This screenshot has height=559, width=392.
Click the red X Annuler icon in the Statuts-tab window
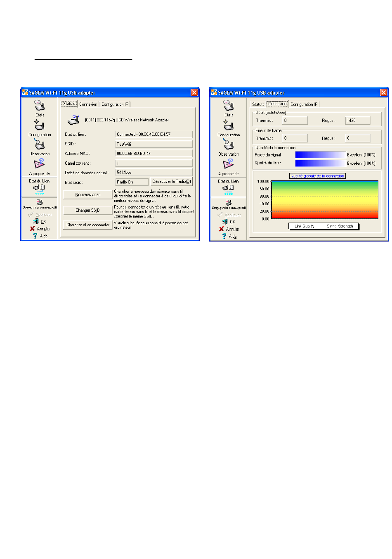(32, 229)
